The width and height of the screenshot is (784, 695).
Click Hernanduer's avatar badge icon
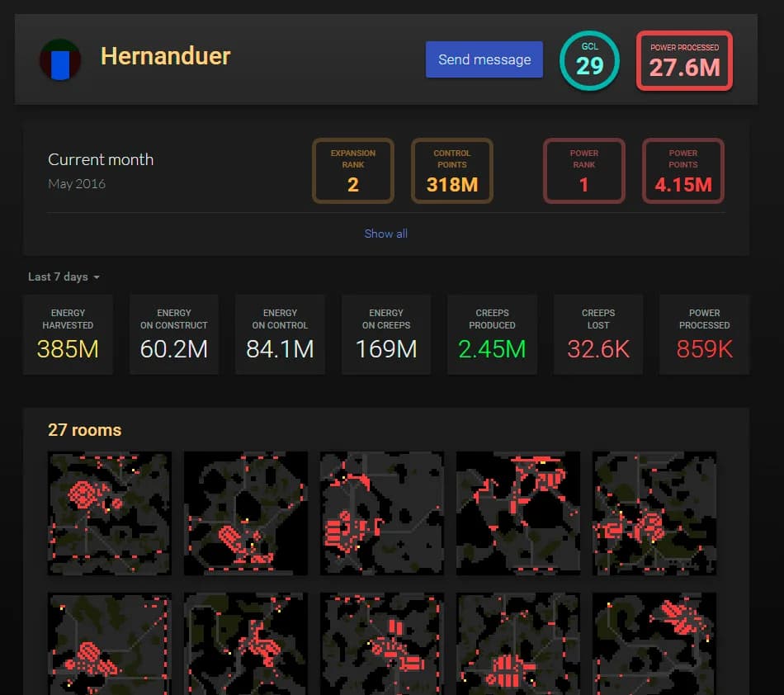coord(60,59)
